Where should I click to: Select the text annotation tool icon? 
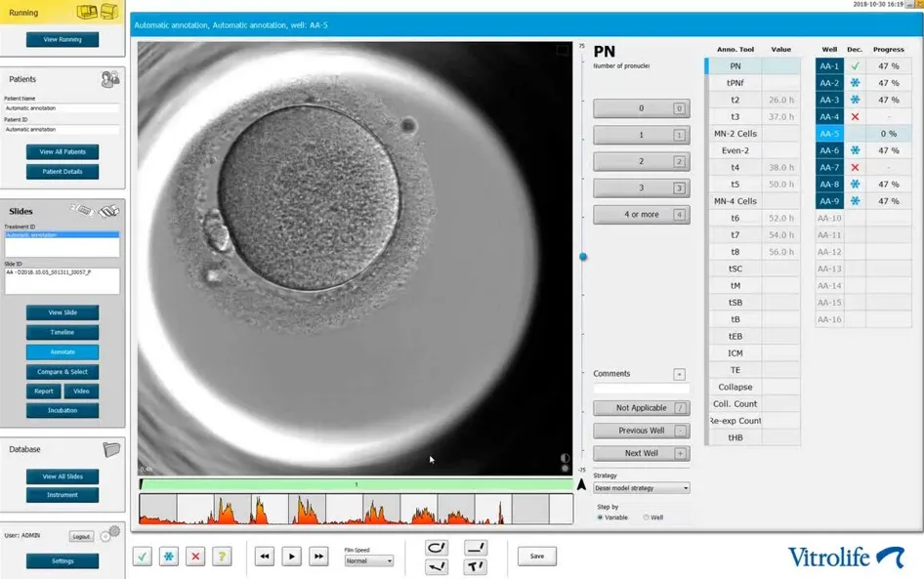(476, 566)
